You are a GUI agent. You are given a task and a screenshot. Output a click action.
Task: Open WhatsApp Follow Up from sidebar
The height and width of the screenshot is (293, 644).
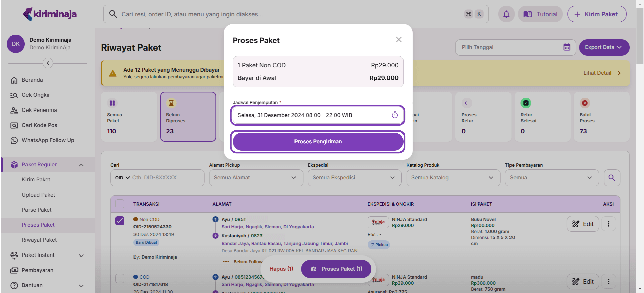[48, 140]
